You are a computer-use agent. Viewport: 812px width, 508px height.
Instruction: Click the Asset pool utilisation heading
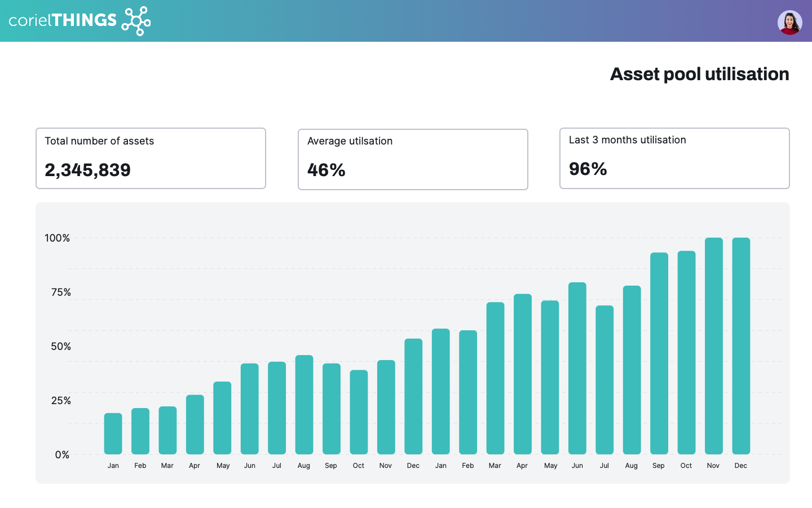point(699,74)
